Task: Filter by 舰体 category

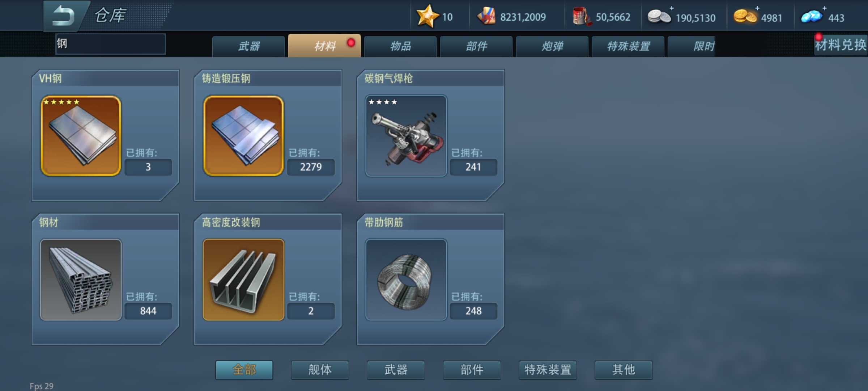Action: [320, 370]
